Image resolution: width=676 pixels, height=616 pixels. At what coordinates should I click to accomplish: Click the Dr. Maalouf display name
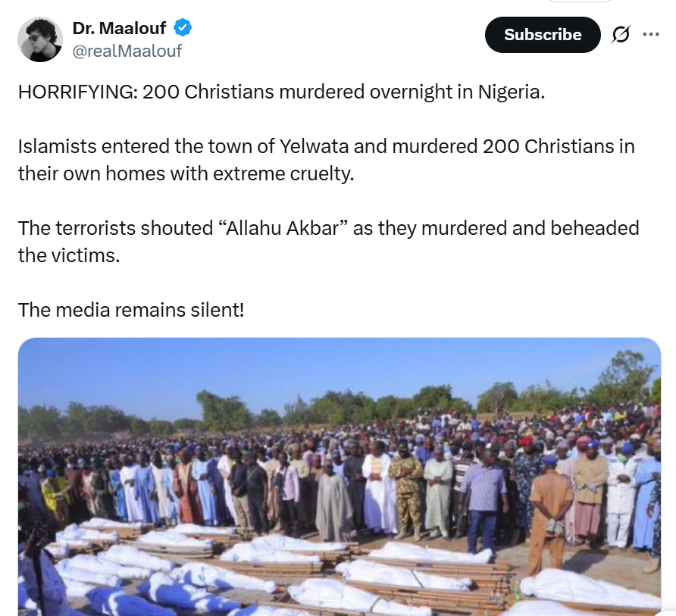point(119,29)
